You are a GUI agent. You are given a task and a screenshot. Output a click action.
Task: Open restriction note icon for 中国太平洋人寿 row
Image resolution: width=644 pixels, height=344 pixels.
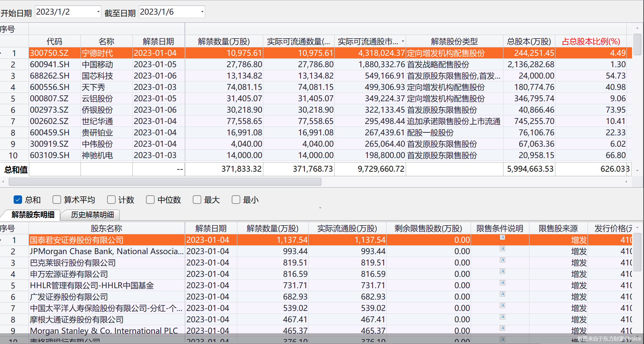tap(502, 306)
